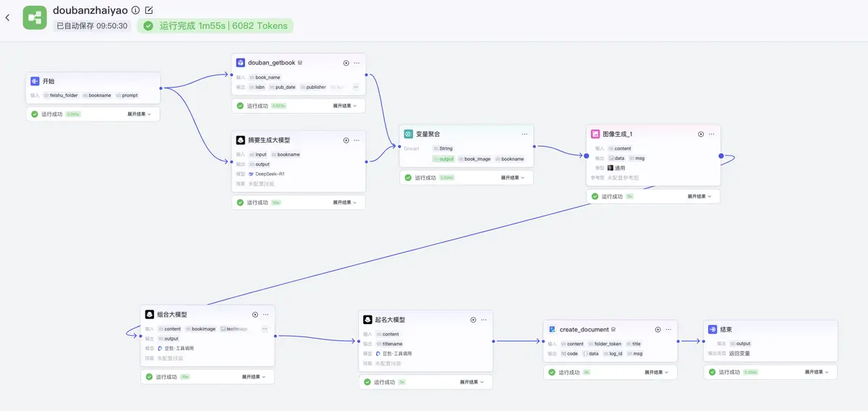This screenshot has height=411, width=868.
Task: Click book_name input in douban_getbook node
Action: pos(265,77)
